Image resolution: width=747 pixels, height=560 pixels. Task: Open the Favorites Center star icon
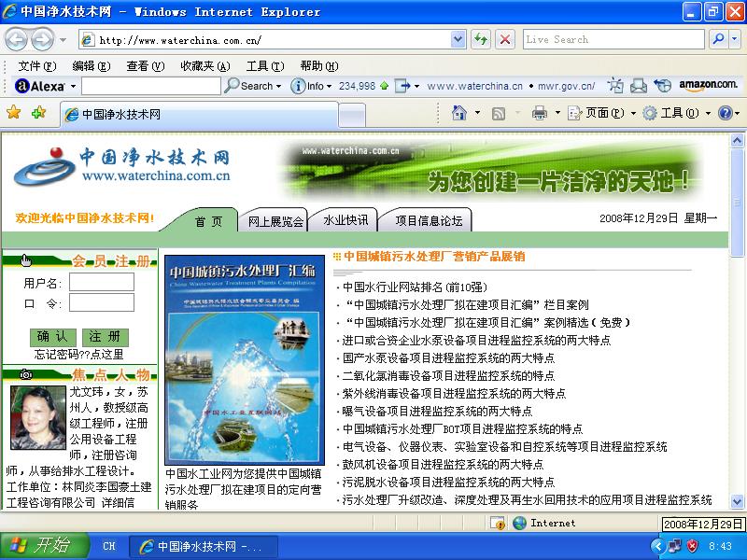point(14,113)
